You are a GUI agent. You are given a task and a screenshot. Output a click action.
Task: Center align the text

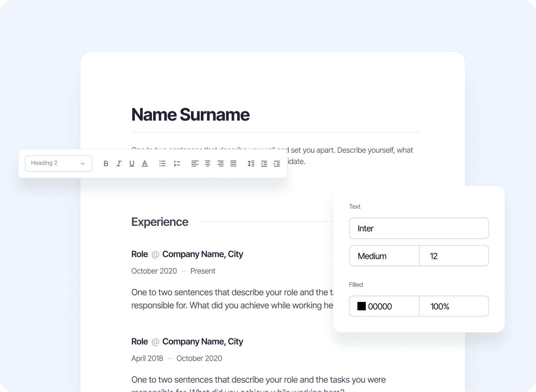(x=208, y=164)
